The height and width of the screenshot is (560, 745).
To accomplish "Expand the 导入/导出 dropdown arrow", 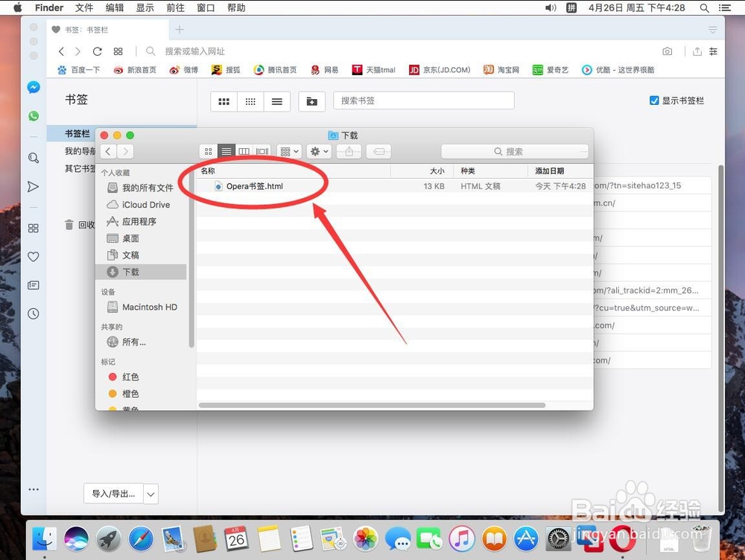I will [x=150, y=494].
